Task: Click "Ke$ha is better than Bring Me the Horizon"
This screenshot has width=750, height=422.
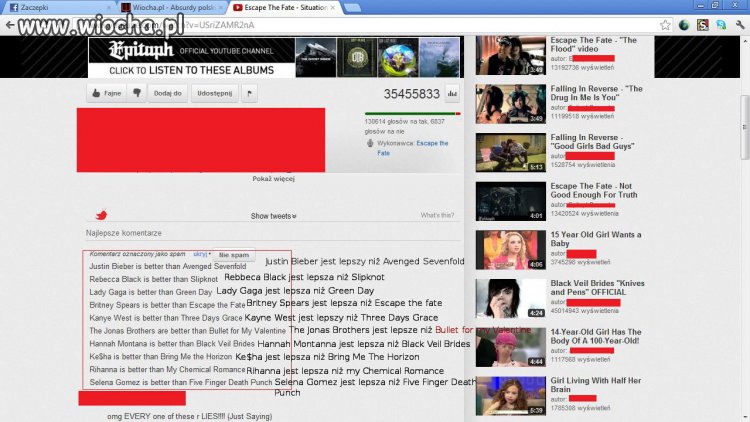Action: point(160,356)
